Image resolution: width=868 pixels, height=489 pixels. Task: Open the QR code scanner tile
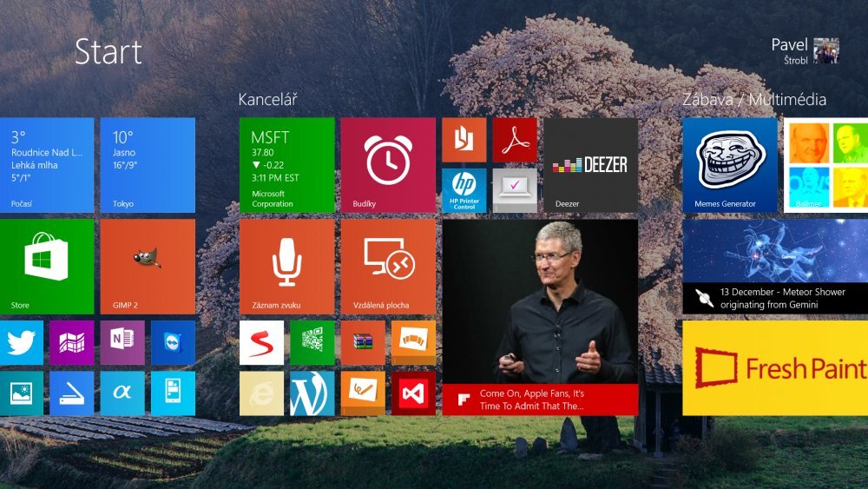(x=312, y=342)
